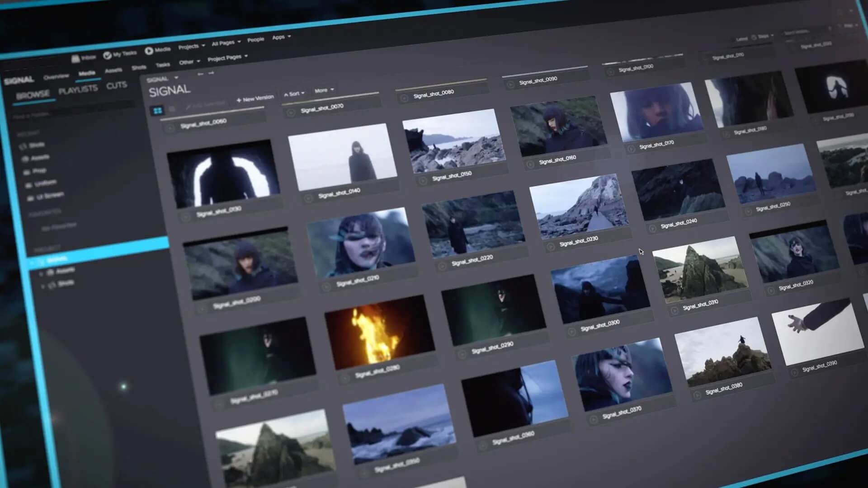Viewport: 868px width, 488px height.
Task: Select Signal_shot_0380 with its circle checkbox
Action: (697, 394)
